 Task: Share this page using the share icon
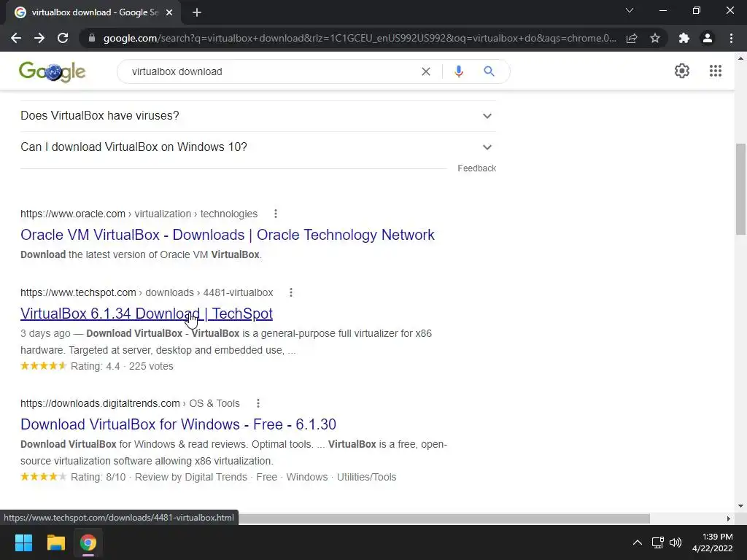632,38
